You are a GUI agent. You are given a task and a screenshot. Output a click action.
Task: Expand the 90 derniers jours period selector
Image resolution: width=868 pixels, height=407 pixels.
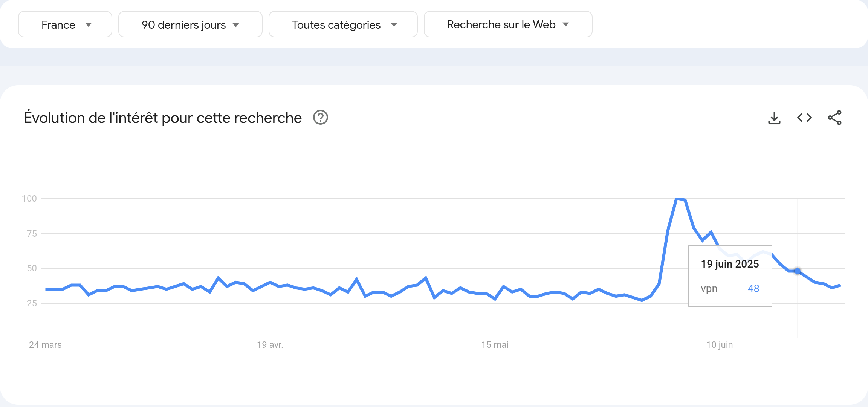[190, 24]
